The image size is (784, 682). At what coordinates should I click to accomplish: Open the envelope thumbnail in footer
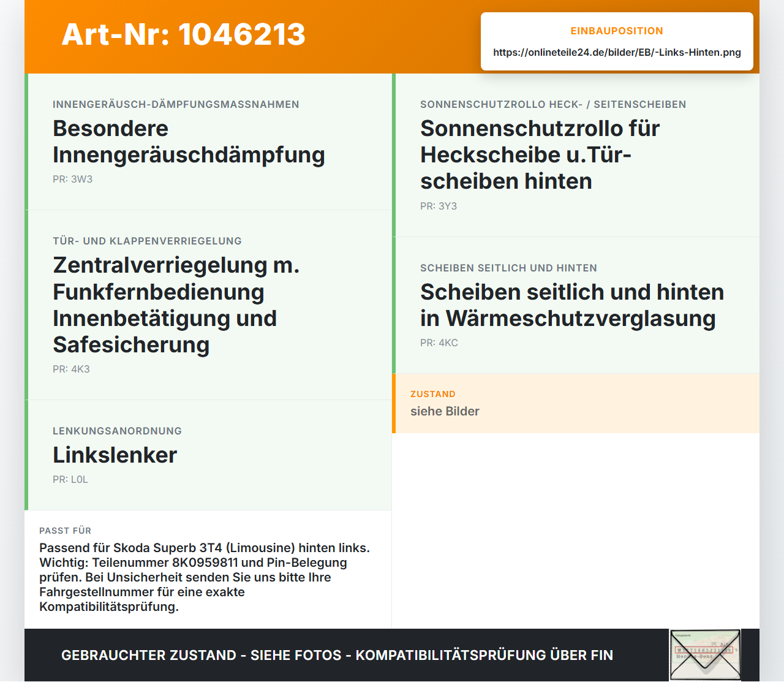tap(705, 655)
